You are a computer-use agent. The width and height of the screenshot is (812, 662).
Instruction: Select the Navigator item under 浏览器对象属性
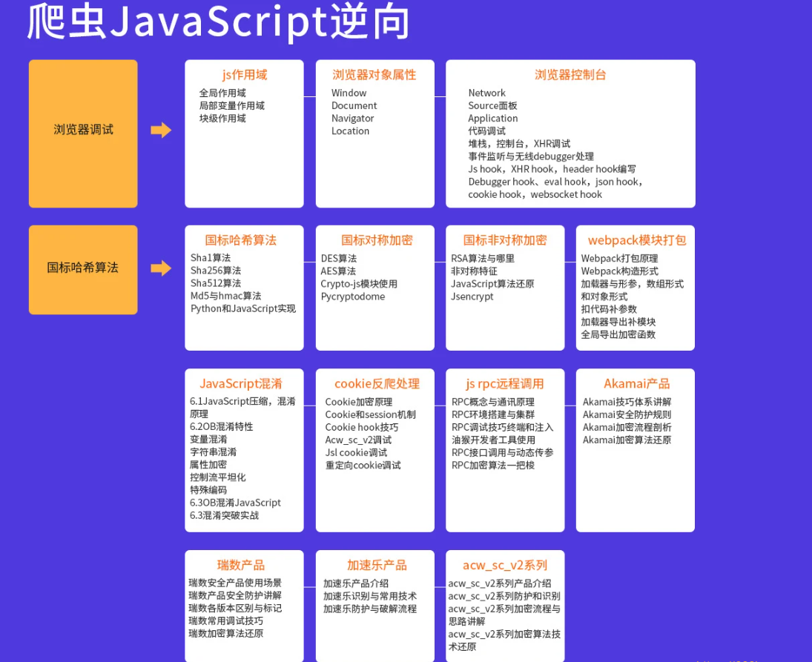(352, 119)
